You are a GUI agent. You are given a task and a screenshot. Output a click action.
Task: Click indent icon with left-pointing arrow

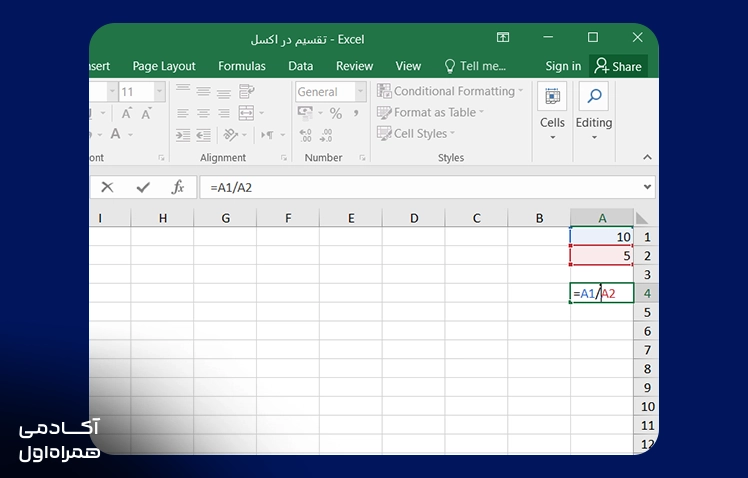point(203,135)
